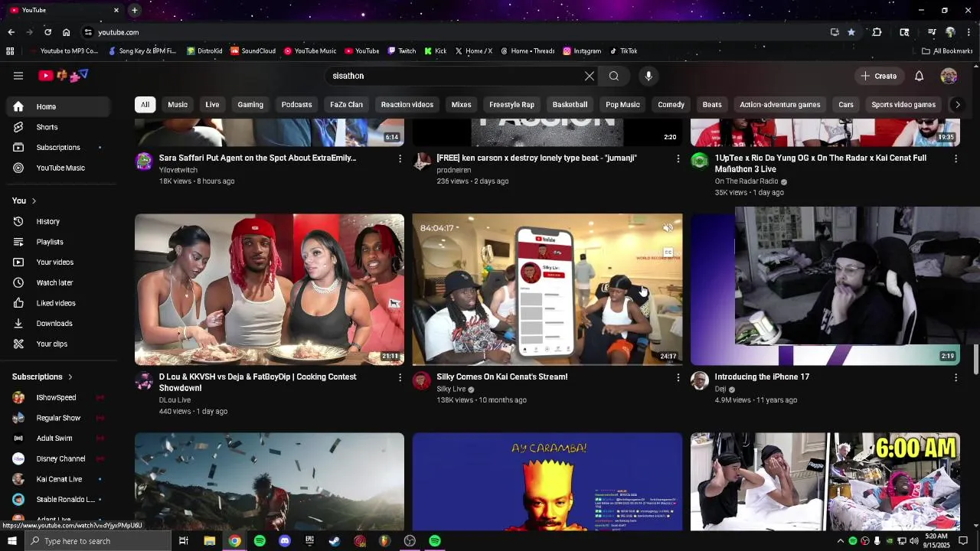The height and width of the screenshot is (551, 980).
Task: Open Chrome extensions puzzle icon
Action: [x=877, y=32]
